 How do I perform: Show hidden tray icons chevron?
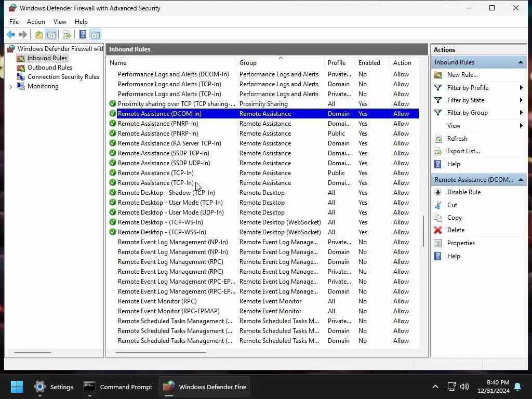(435, 387)
